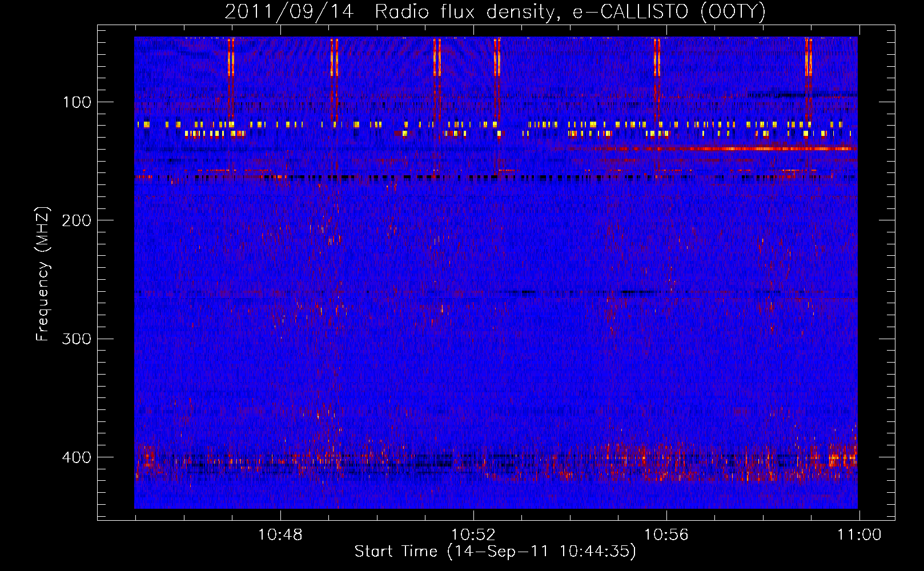Click the 300 frequency tick label
This screenshot has width=924, height=571.
[77, 339]
